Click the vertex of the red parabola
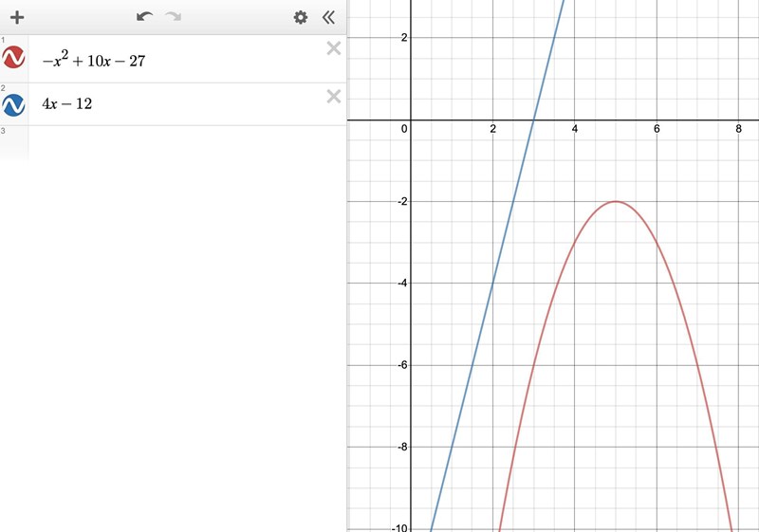This screenshot has height=532, width=759. [616, 201]
